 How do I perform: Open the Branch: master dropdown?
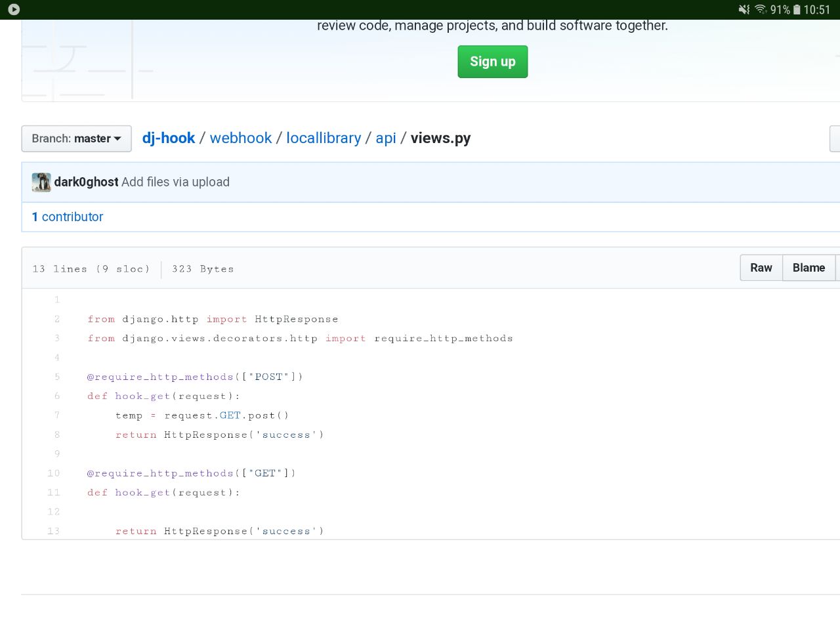pyautogui.click(x=77, y=138)
